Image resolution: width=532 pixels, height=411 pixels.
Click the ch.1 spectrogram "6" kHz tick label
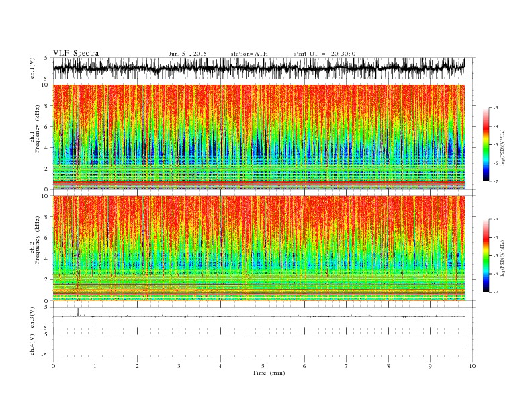coord(47,127)
